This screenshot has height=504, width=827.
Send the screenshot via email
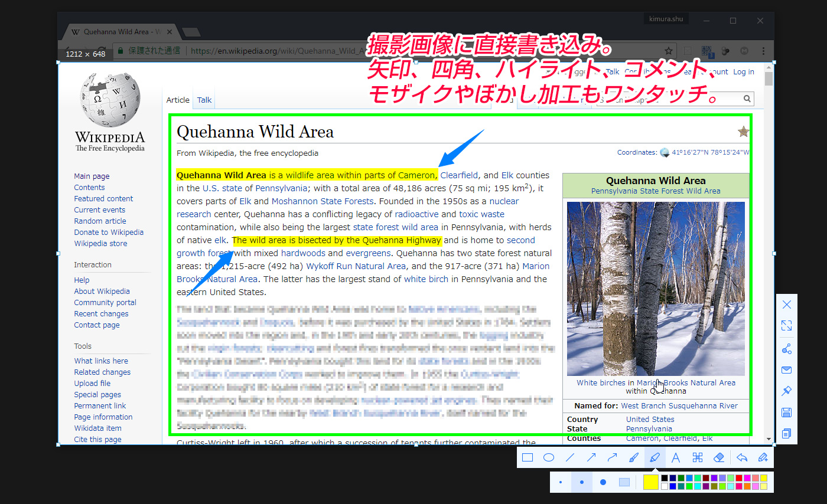pos(787,370)
